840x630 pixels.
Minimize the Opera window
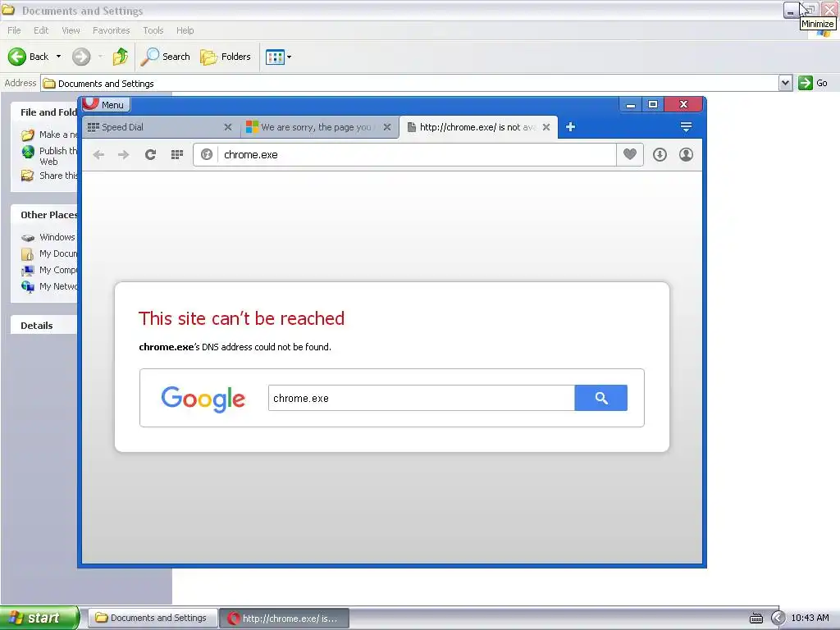[x=631, y=104]
